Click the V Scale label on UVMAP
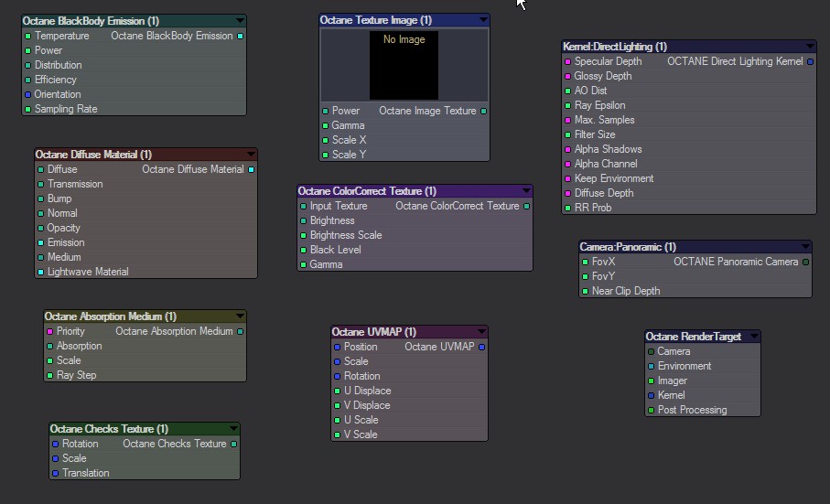The image size is (830, 504). 361,434
